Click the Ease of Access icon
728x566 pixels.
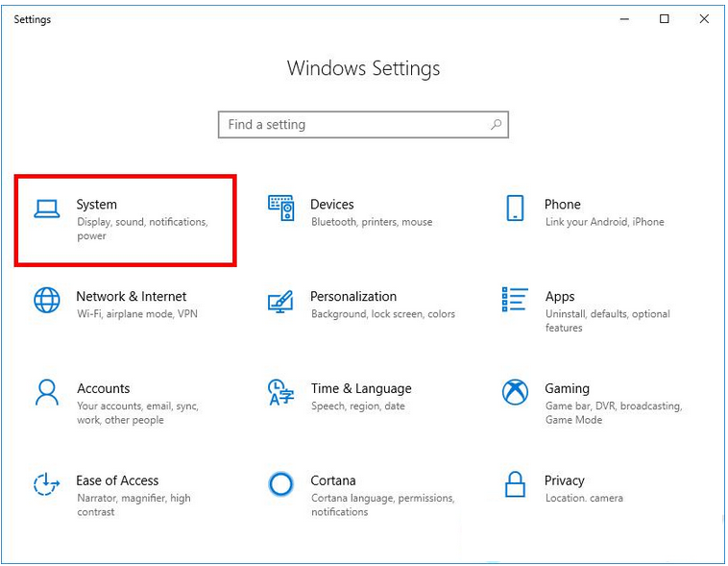(x=46, y=483)
